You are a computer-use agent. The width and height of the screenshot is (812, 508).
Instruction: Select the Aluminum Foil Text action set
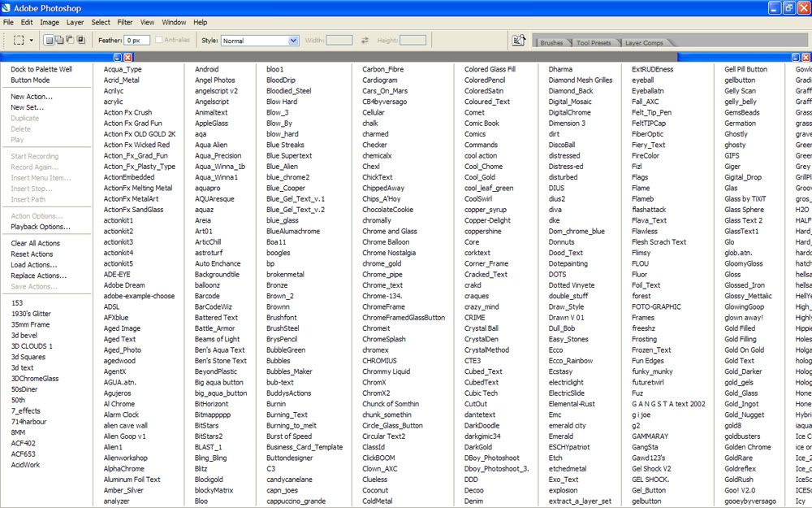[132, 480]
